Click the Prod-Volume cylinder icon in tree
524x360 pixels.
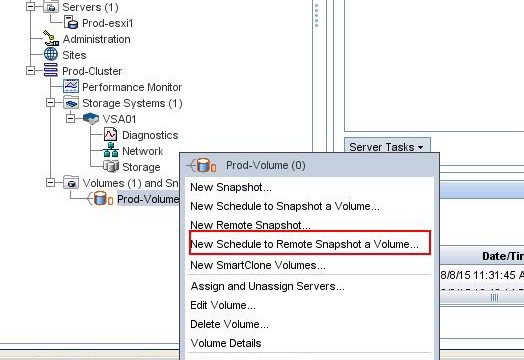(x=100, y=199)
